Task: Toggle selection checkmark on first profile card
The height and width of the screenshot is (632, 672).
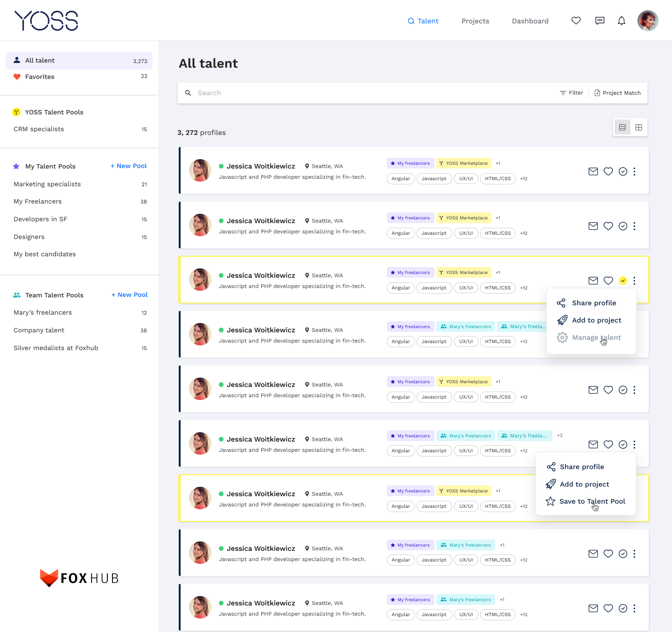Action: click(x=623, y=171)
